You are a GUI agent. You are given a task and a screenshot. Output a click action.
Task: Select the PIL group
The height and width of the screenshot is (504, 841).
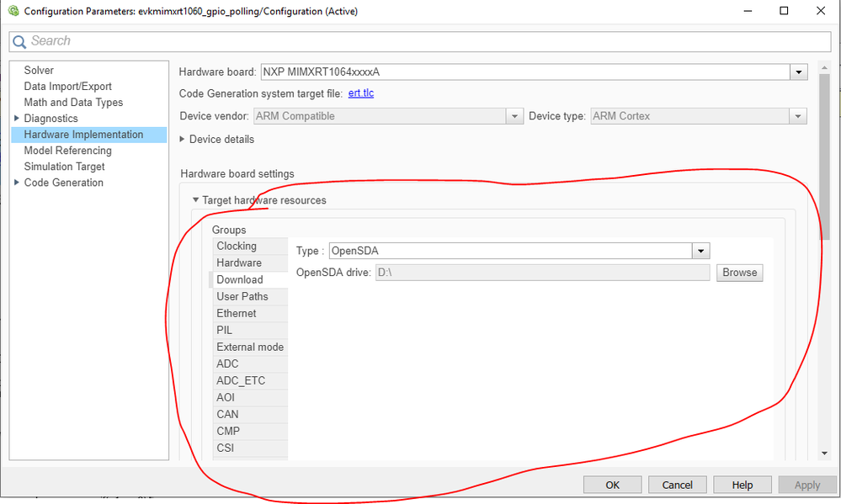tap(250, 331)
